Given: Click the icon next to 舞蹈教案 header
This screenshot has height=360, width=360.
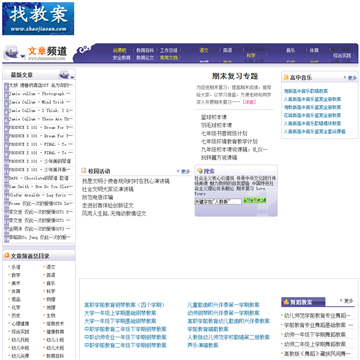Looking at the screenshot, I should pyautogui.click(x=286, y=302).
